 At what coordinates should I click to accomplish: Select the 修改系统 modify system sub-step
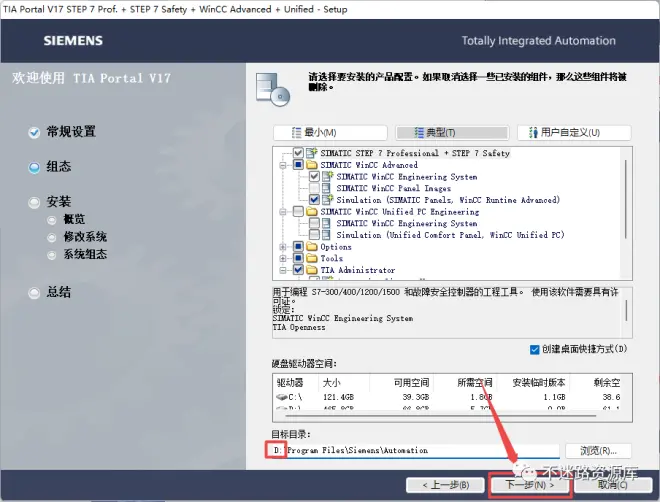[85, 237]
